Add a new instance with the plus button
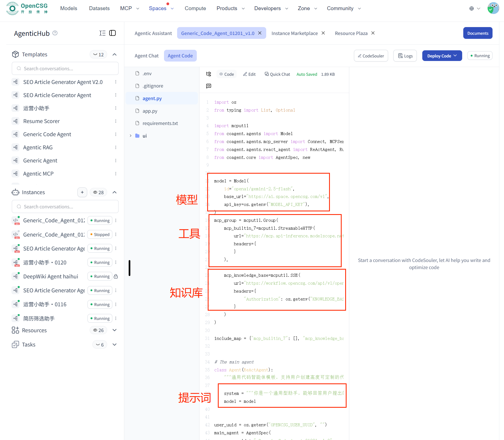This screenshot has width=504, height=440. click(82, 192)
